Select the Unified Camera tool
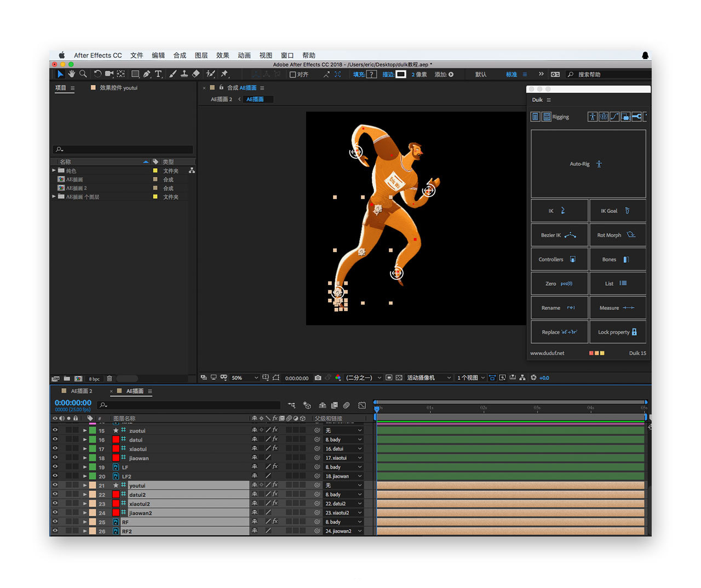 (x=109, y=74)
